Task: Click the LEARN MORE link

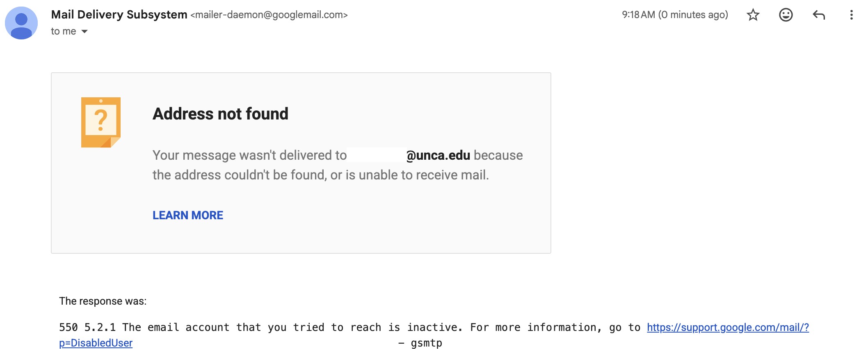Action: [x=188, y=215]
